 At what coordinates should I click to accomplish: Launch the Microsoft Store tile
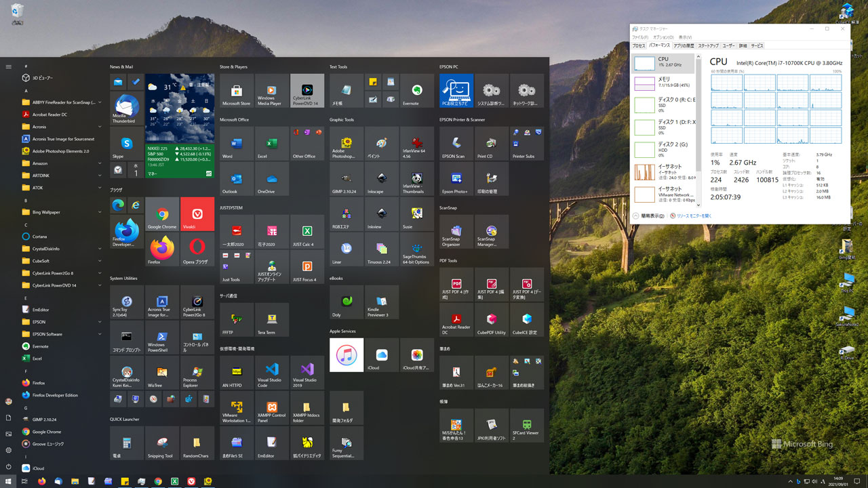point(237,91)
